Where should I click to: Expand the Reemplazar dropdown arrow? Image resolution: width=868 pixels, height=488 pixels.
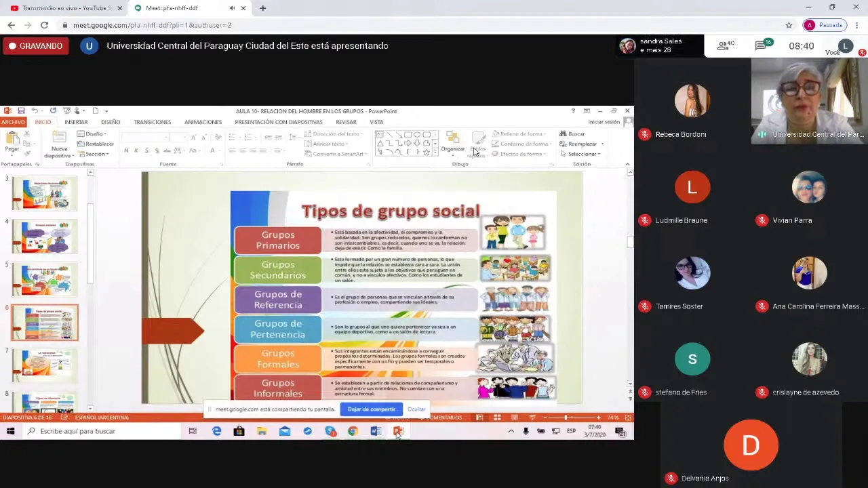click(602, 144)
